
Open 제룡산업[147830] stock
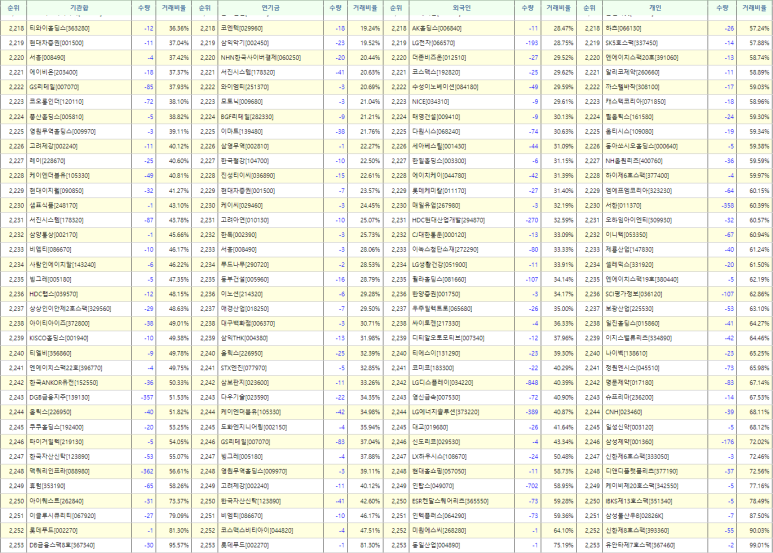630,250
